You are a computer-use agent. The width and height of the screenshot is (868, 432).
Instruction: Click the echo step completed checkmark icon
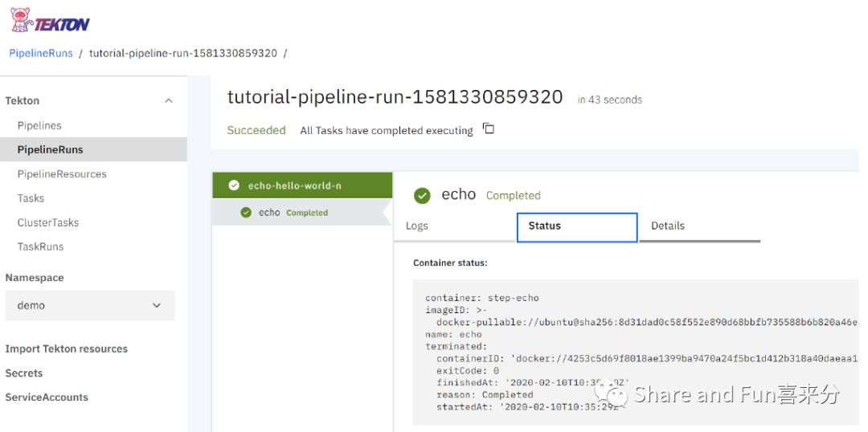(246, 213)
